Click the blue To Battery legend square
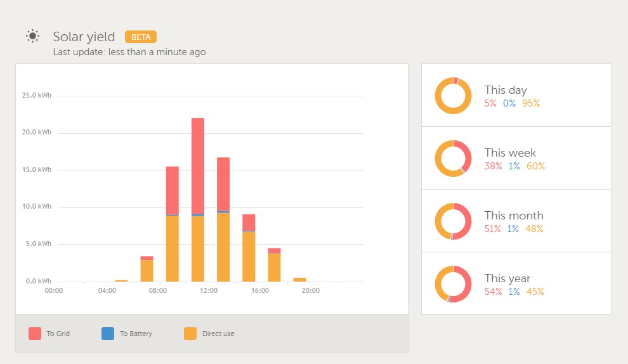The width and height of the screenshot is (628, 364). pos(108,334)
